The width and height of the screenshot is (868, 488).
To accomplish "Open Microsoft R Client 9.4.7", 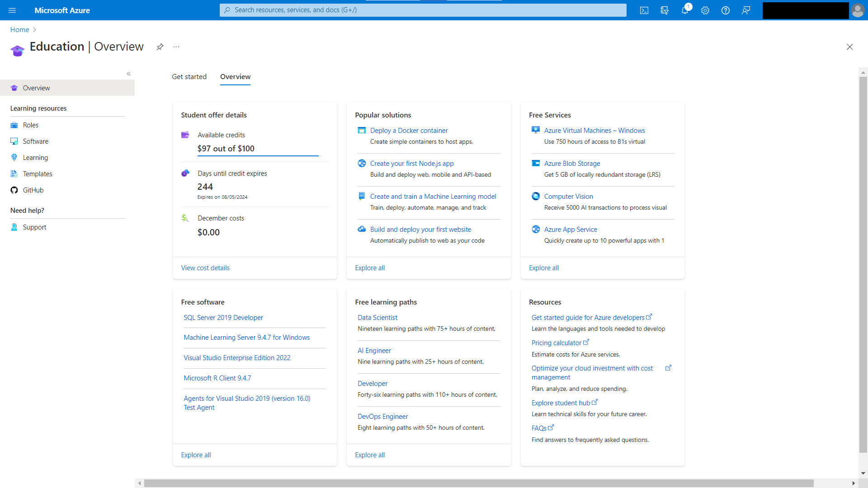I will (217, 378).
